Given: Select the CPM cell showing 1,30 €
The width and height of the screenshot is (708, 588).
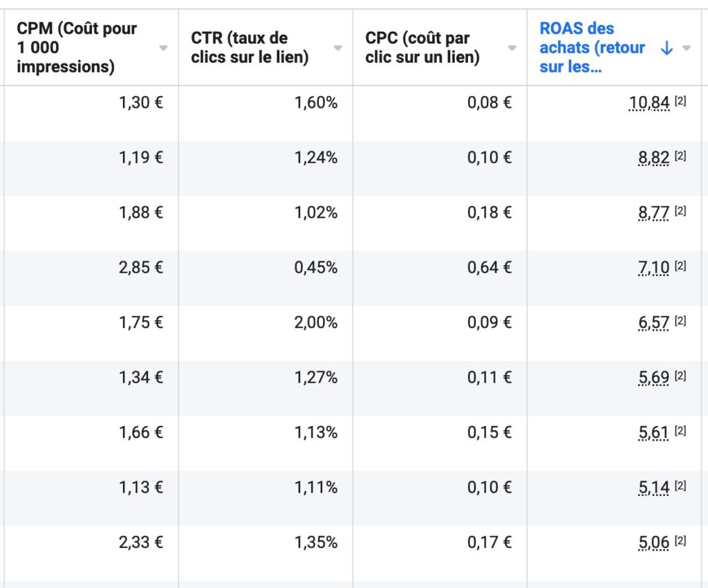Looking at the screenshot, I should (x=141, y=103).
